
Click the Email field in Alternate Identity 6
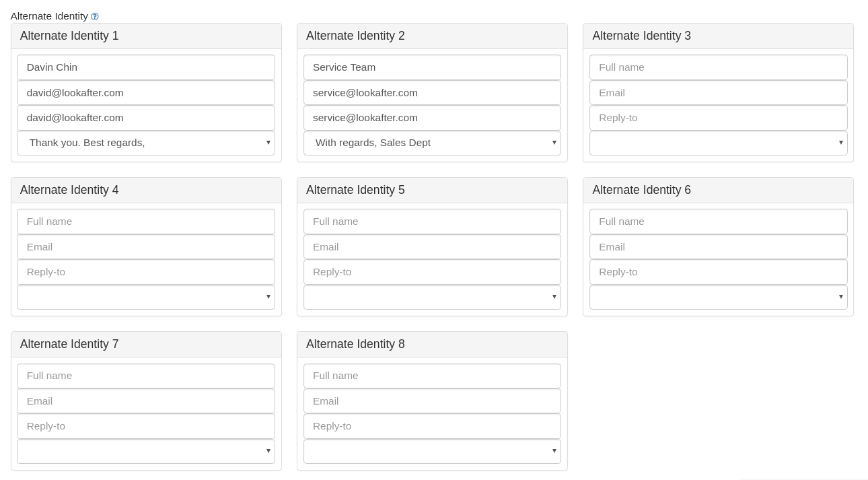pyautogui.click(x=718, y=247)
